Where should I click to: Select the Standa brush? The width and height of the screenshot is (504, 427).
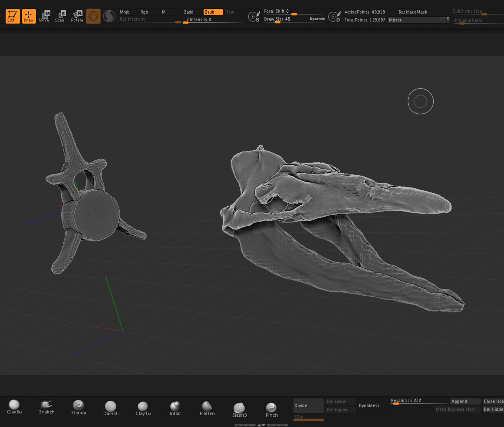click(78, 407)
